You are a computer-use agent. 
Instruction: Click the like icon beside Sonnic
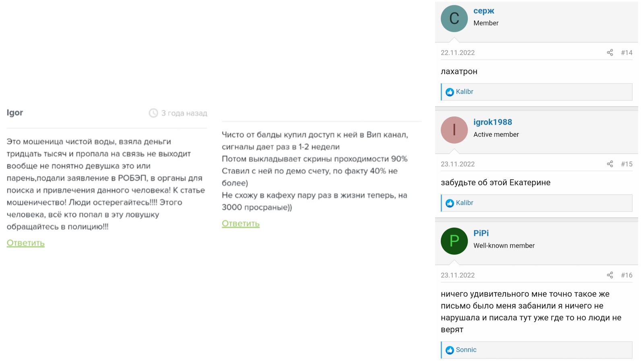click(x=450, y=350)
